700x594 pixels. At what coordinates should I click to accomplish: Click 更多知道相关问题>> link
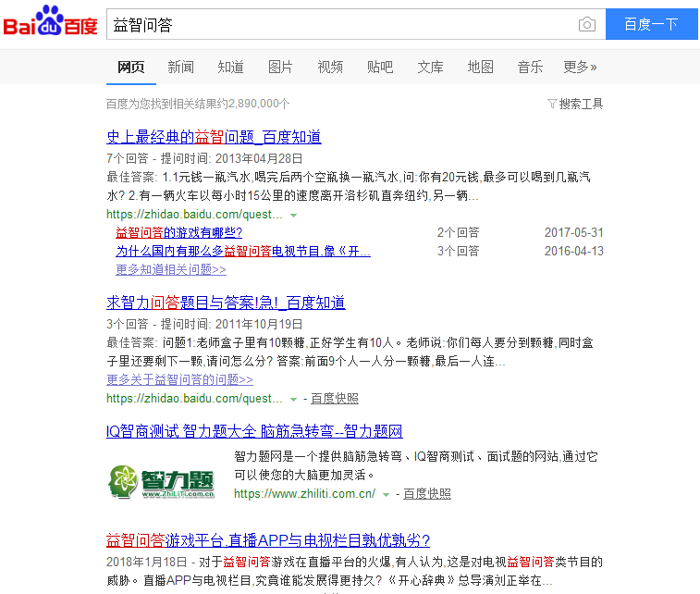[171, 270]
